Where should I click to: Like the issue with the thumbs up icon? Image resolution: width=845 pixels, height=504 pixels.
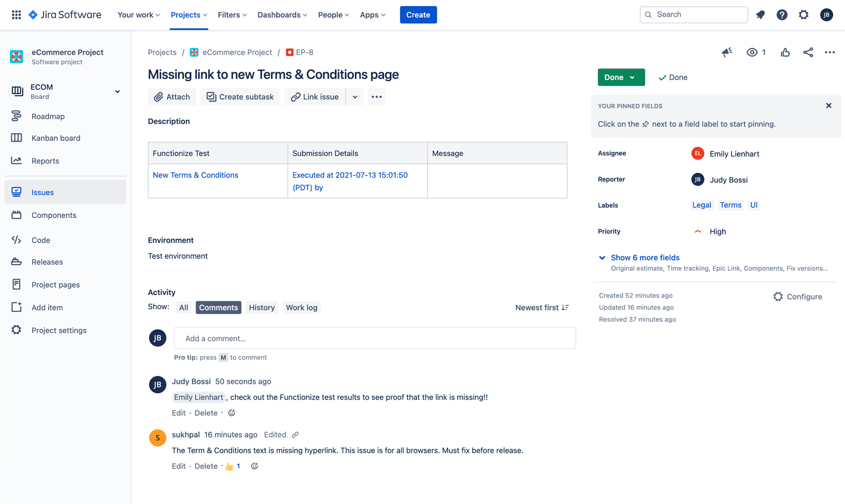(785, 52)
